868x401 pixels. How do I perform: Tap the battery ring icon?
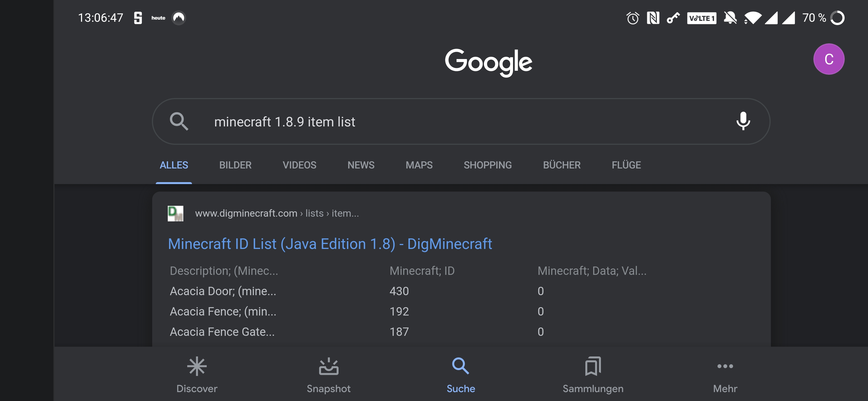pos(837,18)
